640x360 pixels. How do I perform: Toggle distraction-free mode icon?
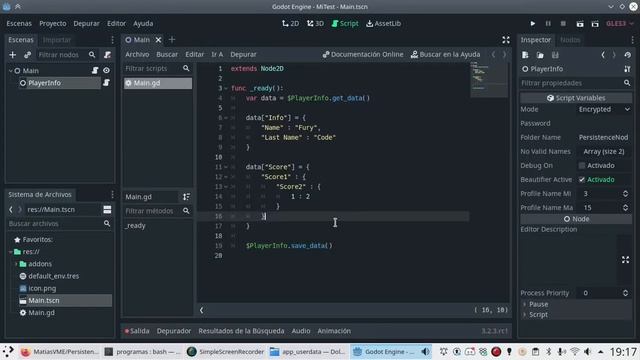(506, 40)
